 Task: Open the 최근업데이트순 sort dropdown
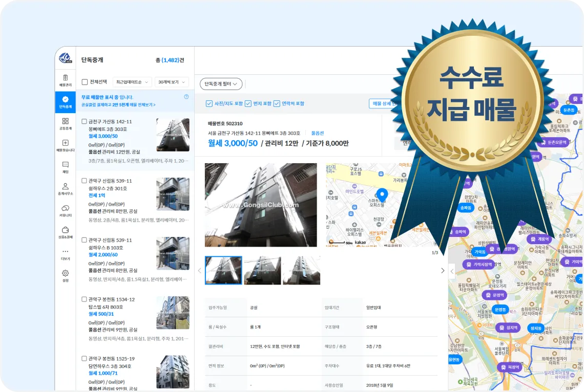tap(132, 82)
